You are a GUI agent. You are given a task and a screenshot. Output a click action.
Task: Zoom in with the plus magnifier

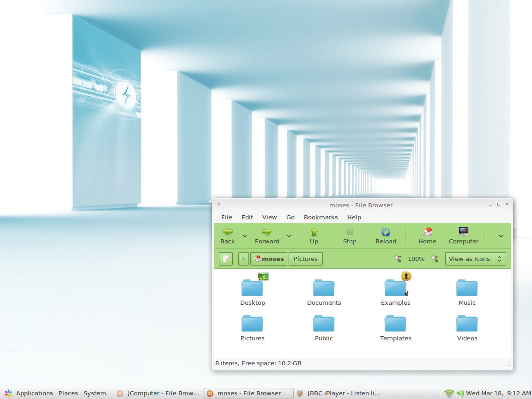click(x=435, y=259)
